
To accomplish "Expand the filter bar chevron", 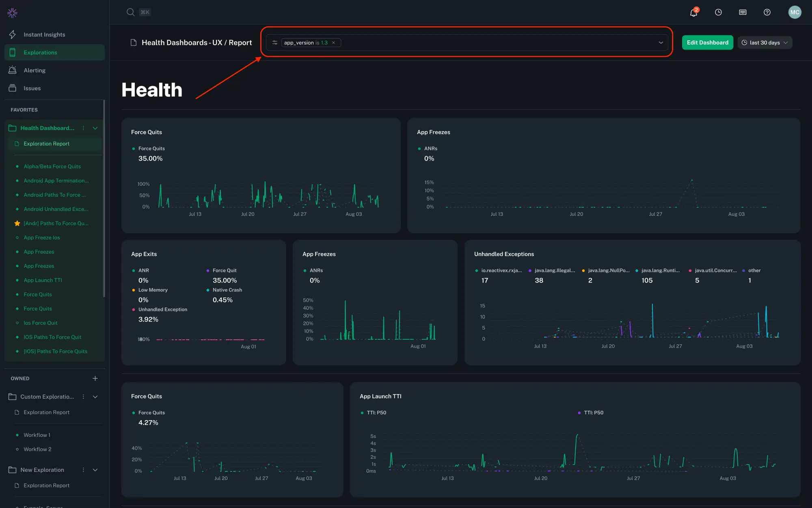I will point(661,42).
